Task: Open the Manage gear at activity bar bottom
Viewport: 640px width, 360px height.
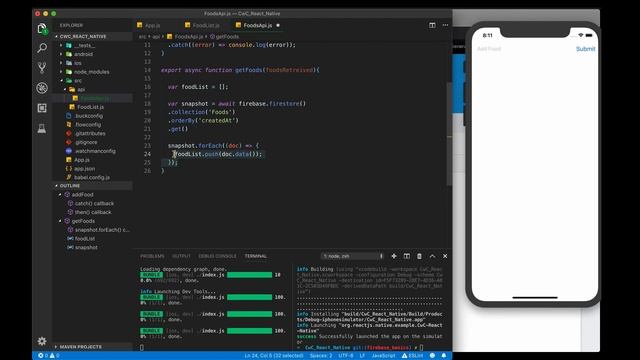Action: pos(42,341)
